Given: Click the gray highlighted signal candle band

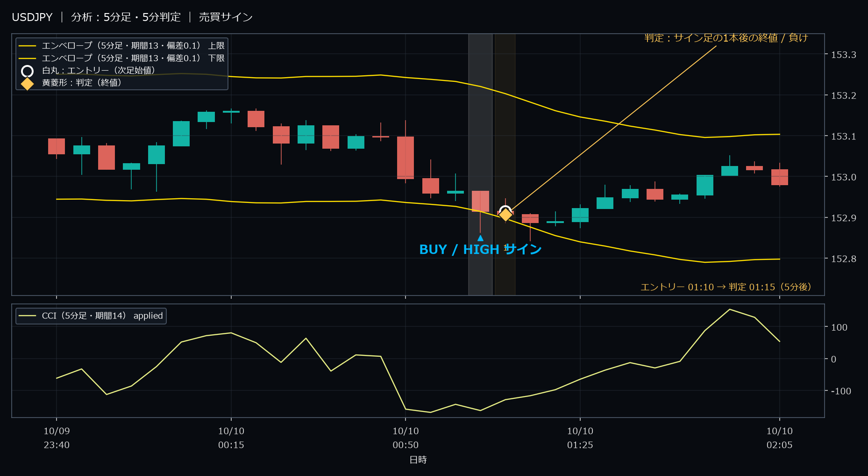Looking at the screenshot, I should [x=480, y=165].
